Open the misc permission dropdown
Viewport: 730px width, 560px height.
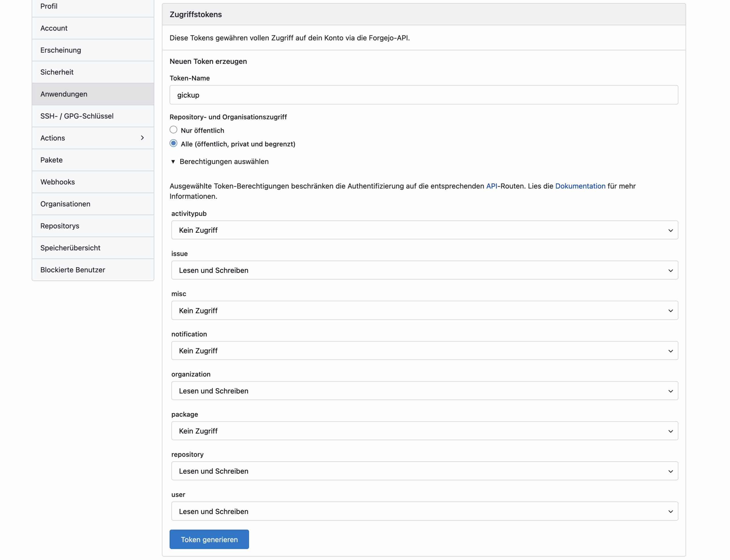[x=424, y=310]
